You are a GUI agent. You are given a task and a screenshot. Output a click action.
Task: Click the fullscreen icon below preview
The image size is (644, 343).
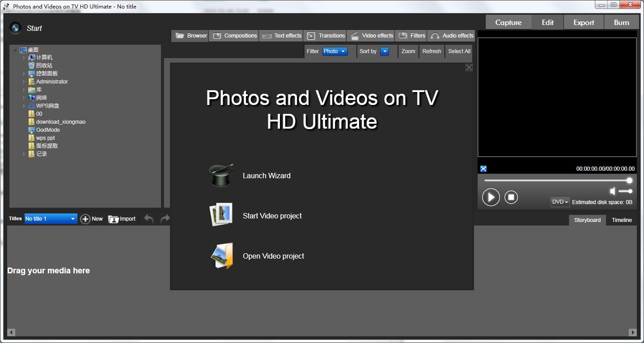[x=483, y=169]
